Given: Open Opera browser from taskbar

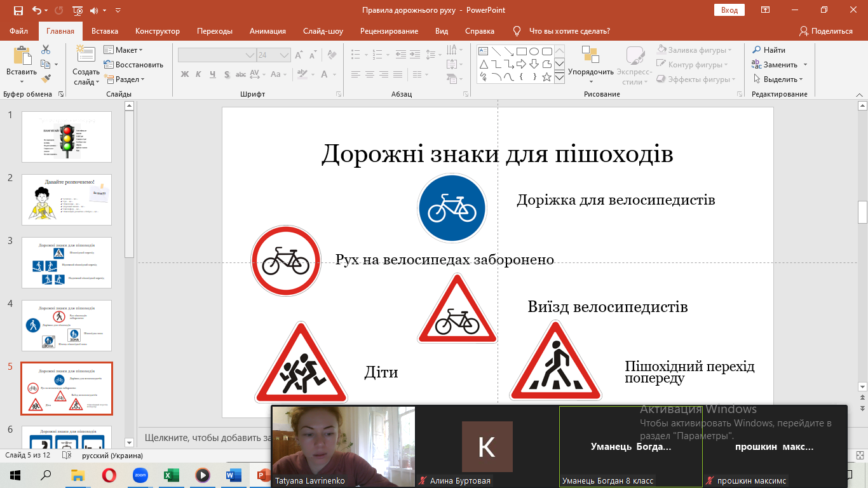Looking at the screenshot, I should click(109, 475).
